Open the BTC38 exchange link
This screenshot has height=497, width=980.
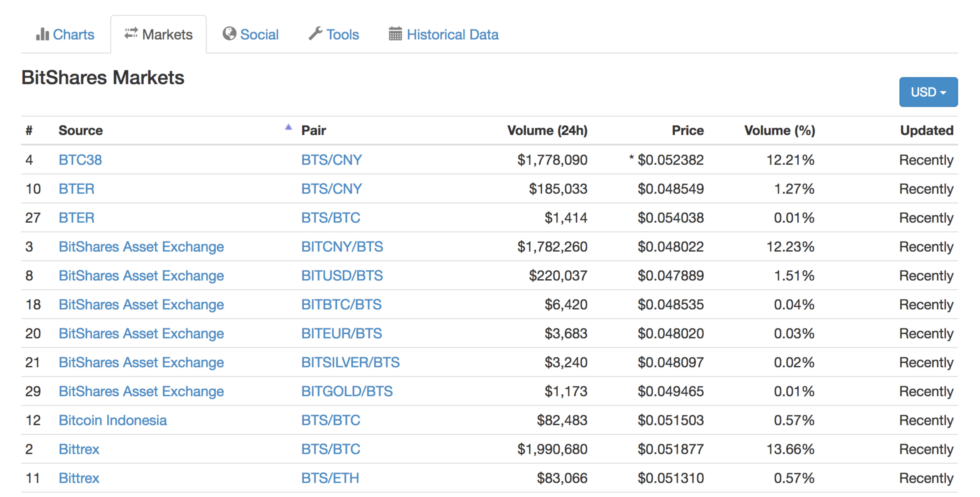pyautogui.click(x=80, y=160)
